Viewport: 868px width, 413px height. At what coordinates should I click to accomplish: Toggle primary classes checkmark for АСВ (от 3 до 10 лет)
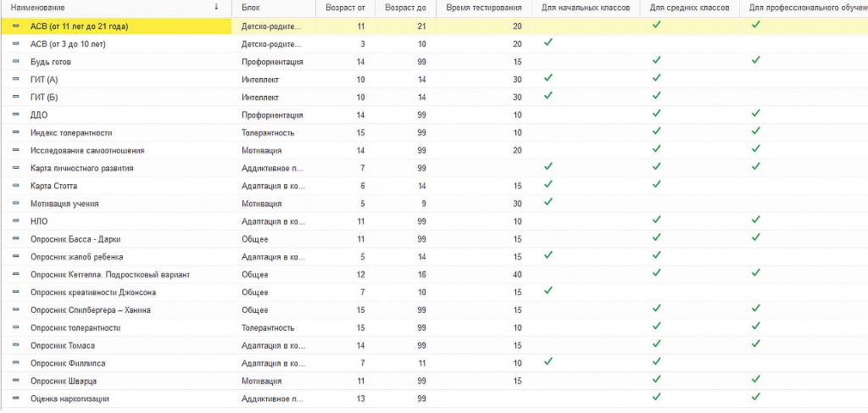click(548, 42)
